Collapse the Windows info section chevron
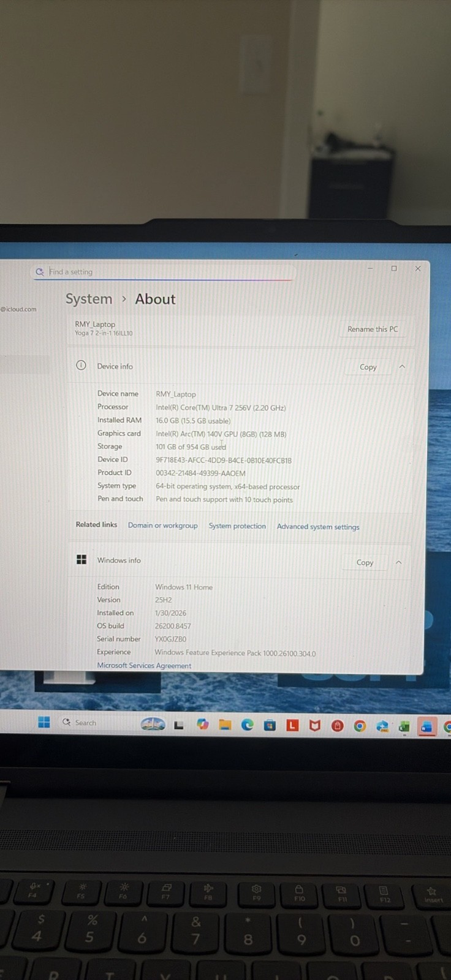 pos(399,562)
